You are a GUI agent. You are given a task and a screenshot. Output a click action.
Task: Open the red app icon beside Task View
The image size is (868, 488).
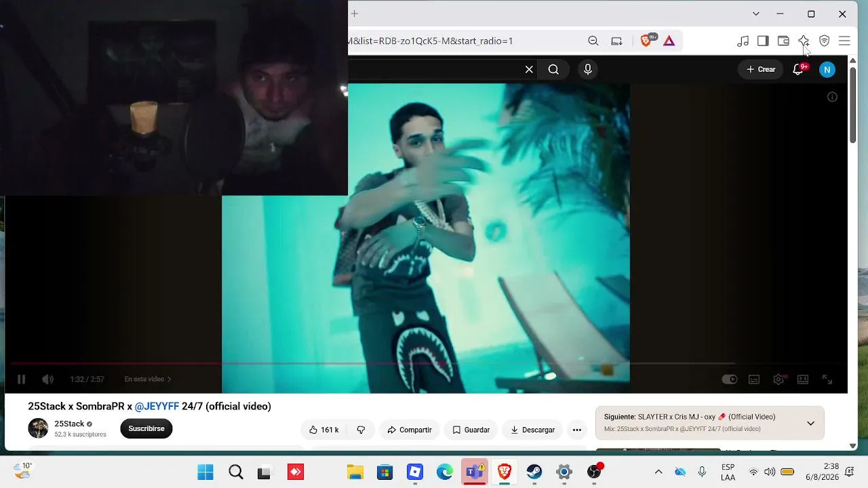click(x=296, y=472)
